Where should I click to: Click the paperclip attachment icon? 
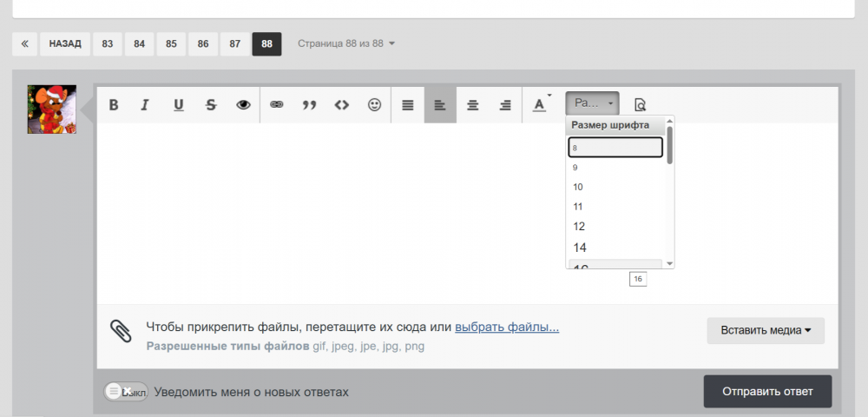click(x=121, y=331)
